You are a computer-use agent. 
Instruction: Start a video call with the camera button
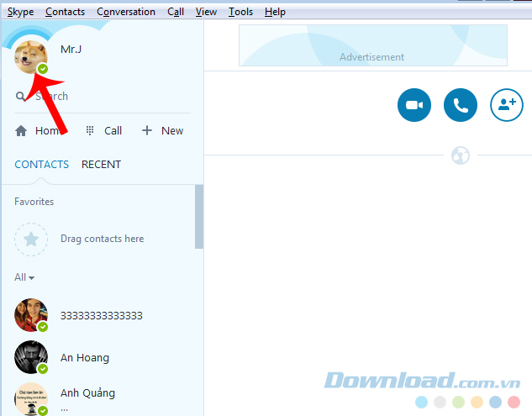coord(414,105)
